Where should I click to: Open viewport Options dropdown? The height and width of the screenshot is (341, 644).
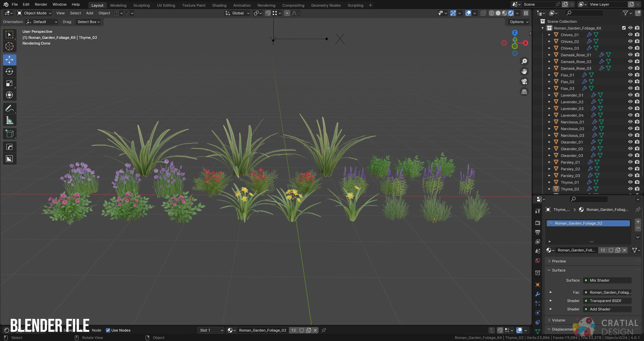coord(519,22)
